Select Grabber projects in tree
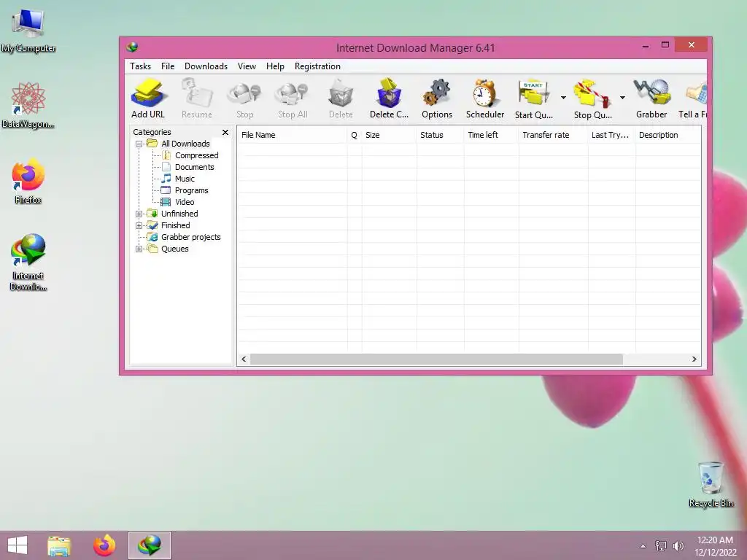The image size is (747, 560). [x=190, y=237]
